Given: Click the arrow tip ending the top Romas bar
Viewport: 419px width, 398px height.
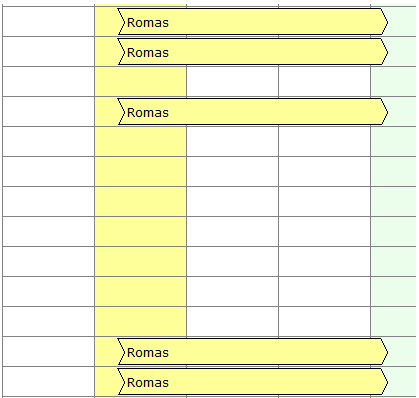Looking at the screenshot, I should (x=384, y=22).
